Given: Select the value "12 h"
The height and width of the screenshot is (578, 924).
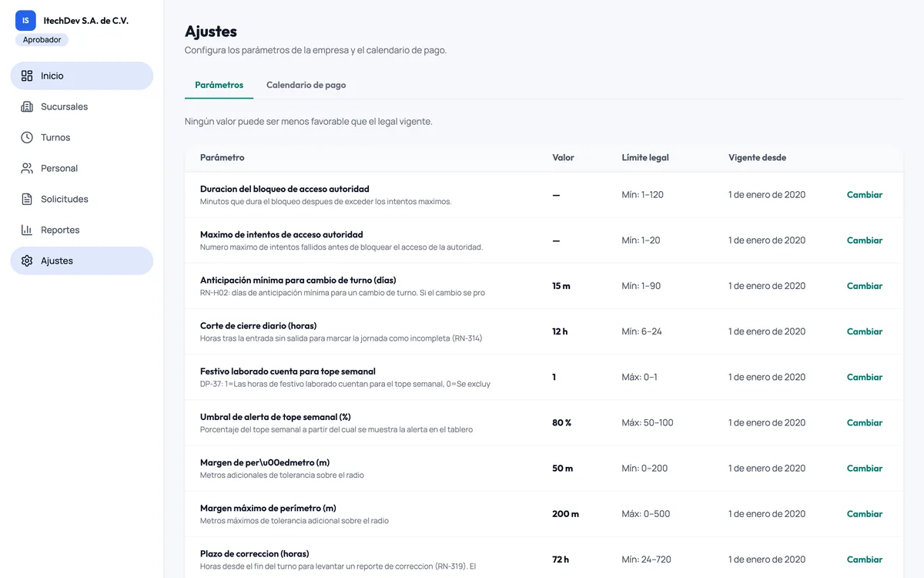Looking at the screenshot, I should pos(560,331).
